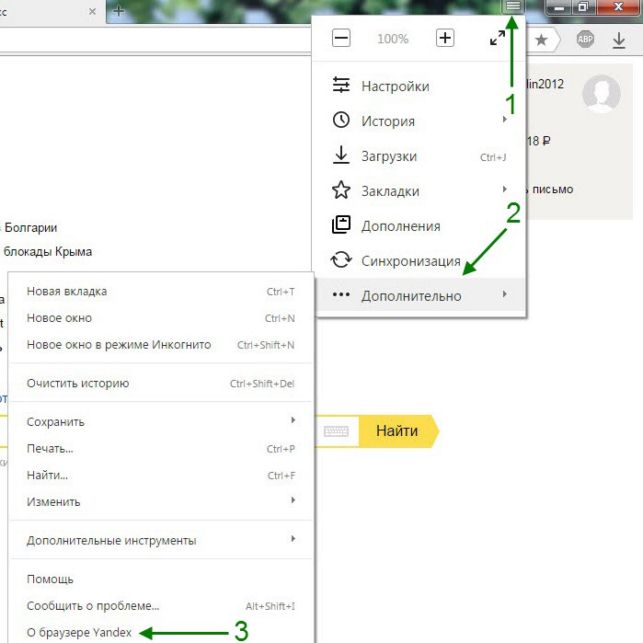
Task: Open the Yandex browser hamburger menu button
Action: pyautogui.click(x=513, y=6)
